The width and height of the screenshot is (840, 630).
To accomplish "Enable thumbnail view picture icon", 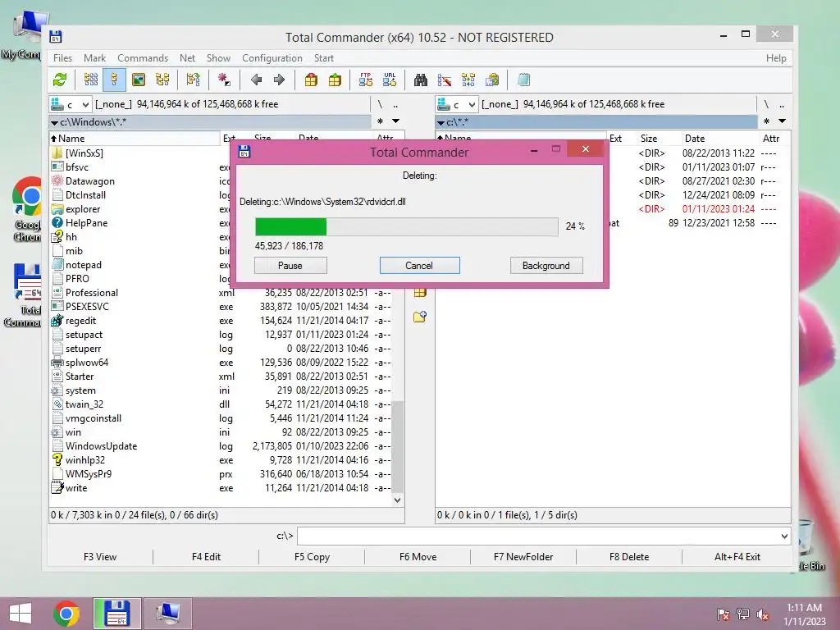I will [x=138, y=80].
